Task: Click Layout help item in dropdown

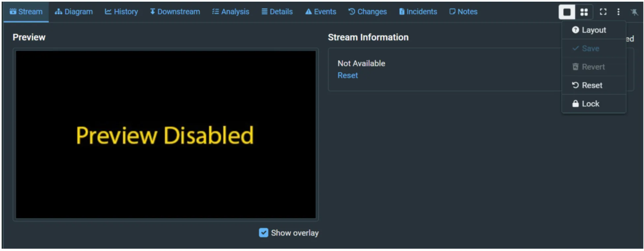Action: [x=594, y=30]
